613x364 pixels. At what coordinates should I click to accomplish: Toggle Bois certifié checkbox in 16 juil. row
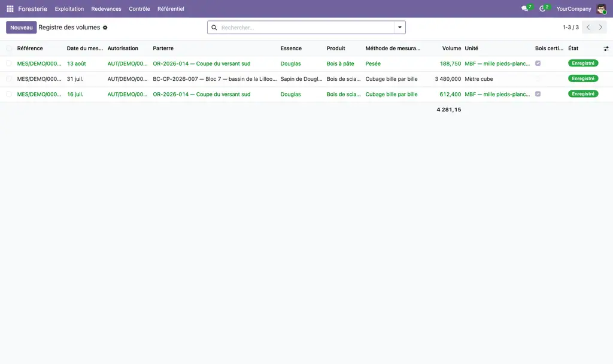pyautogui.click(x=538, y=94)
